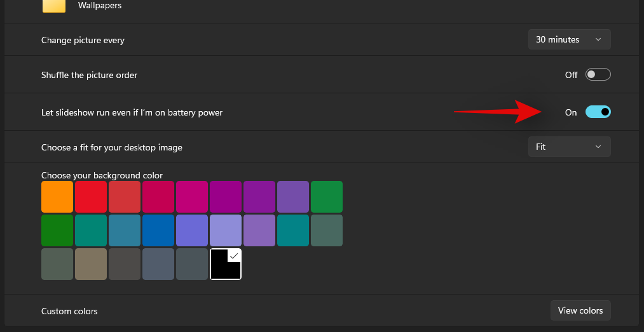Screen dimensions: 644x332
Task: Expand the "Fit" desktop image dropdown
Action: tap(569, 147)
